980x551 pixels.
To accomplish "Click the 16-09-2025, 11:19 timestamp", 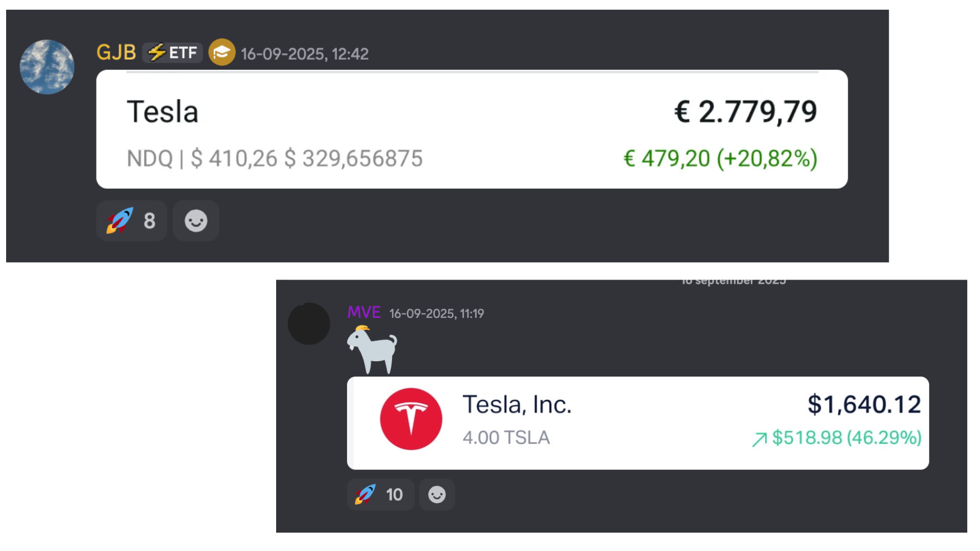I will (436, 313).
